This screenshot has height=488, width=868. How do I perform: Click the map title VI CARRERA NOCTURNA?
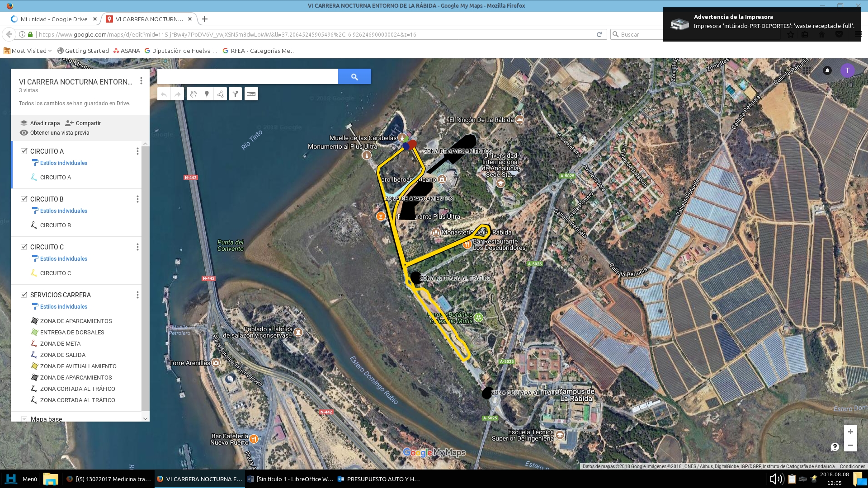pos(75,82)
